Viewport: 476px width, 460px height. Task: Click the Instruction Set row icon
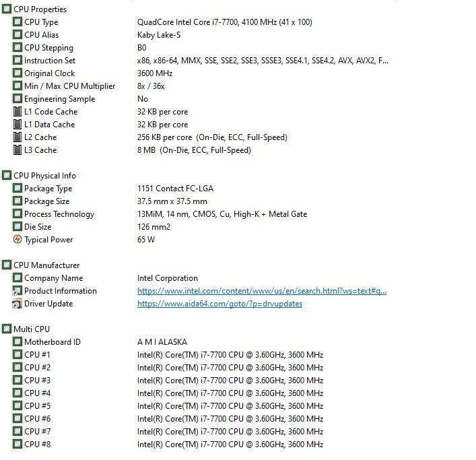point(18,60)
